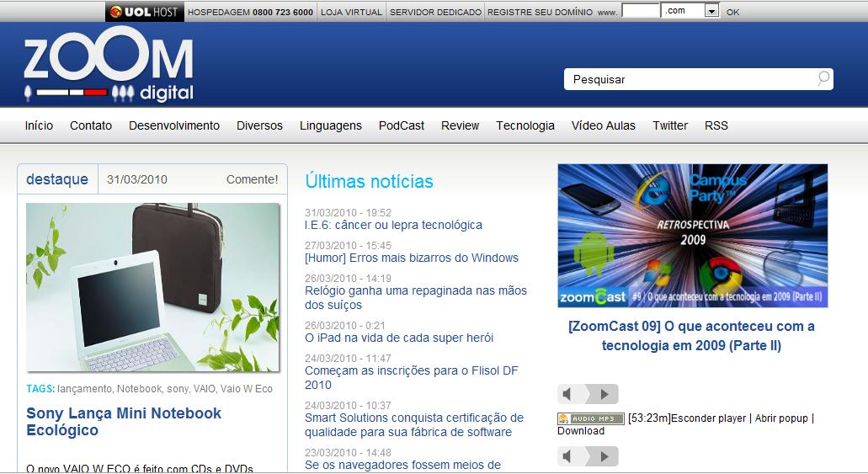The height and width of the screenshot is (474, 868).
Task: Click the REGISTRE SEU DOMÍNIO link
Action: (540, 12)
